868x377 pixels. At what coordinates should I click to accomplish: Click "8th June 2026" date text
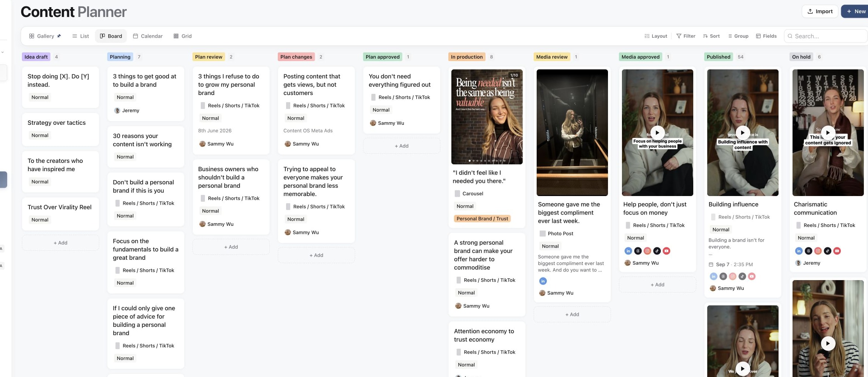pos(215,131)
